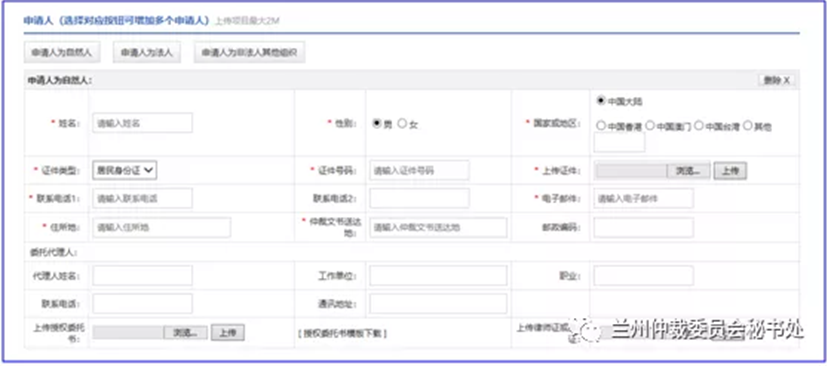The width and height of the screenshot is (828, 366).
Task: Focus the 证件号码 input field
Action: (x=419, y=170)
